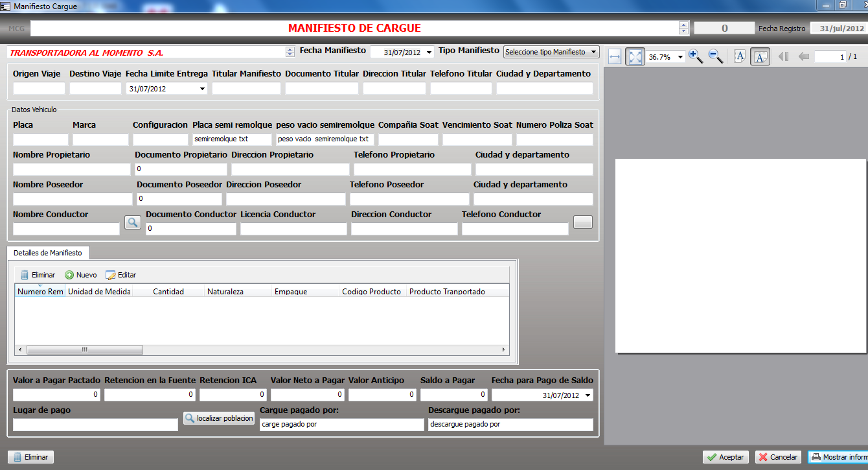
Task: Open the Fecha para Pago de Saldo dropdown
Action: point(588,395)
